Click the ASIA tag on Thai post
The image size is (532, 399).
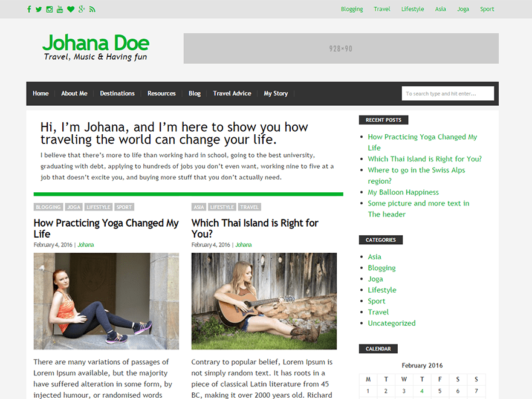click(199, 207)
